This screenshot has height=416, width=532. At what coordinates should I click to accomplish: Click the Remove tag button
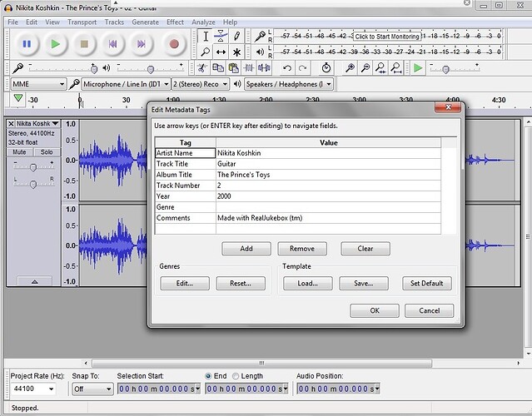pyautogui.click(x=302, y=249)
